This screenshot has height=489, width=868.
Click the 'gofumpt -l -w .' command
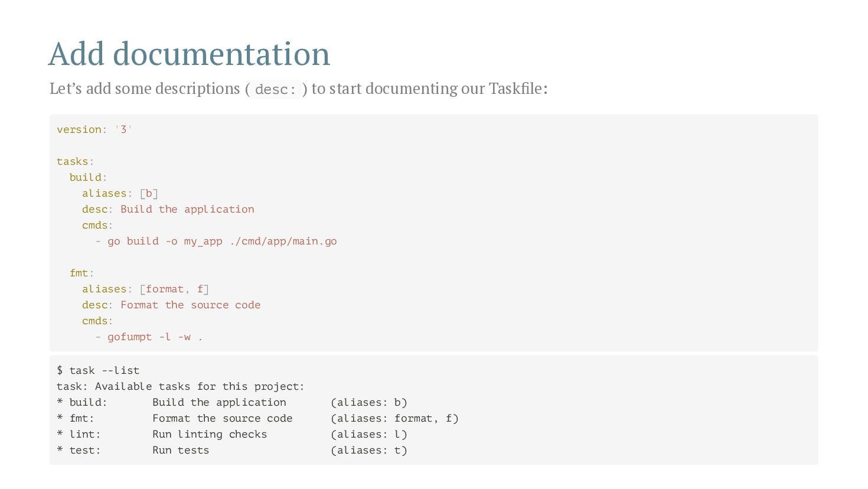click(x=149, y=337)
